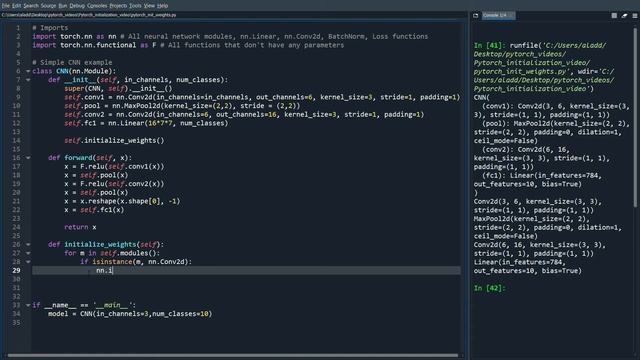640x360 pixels.
Task: Open the View menu
Action: [x=149, y=6]
